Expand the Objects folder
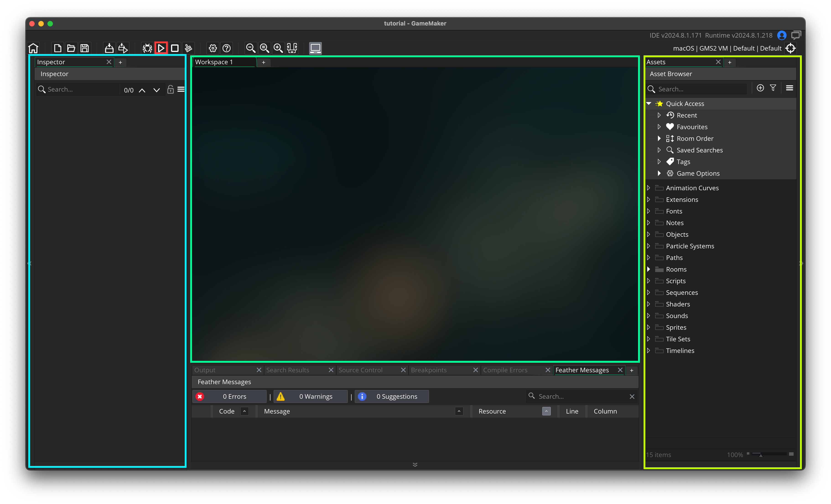This screenshot has width=831, height=504. [x=649, y=234]
